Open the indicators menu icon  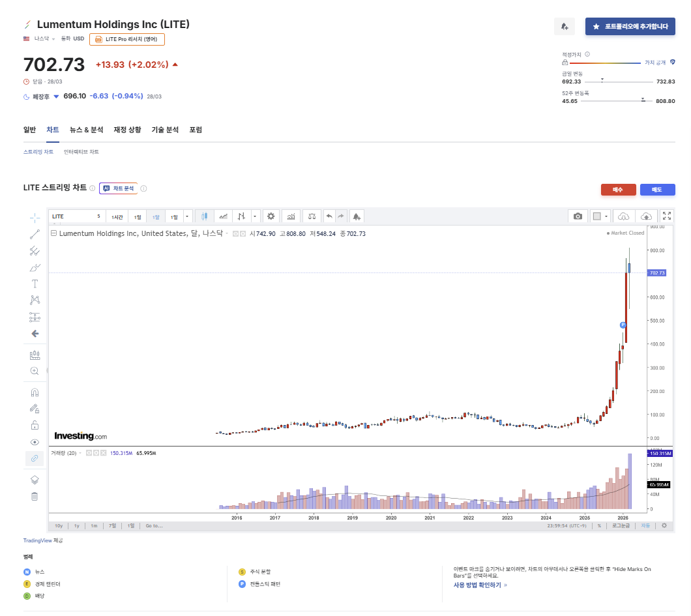click(291, 216)
